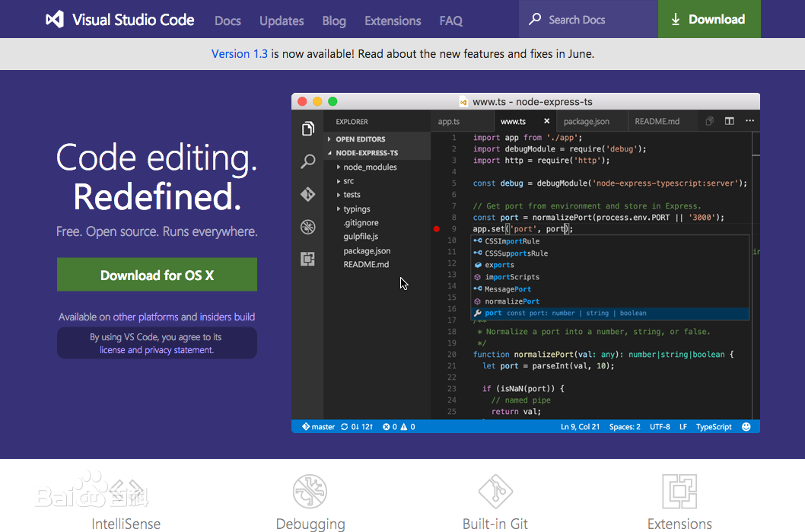Click the warnings triangle in status bar
Image resolution: width=805 pixels, height=532 pixels.
[x=404, y=427]
